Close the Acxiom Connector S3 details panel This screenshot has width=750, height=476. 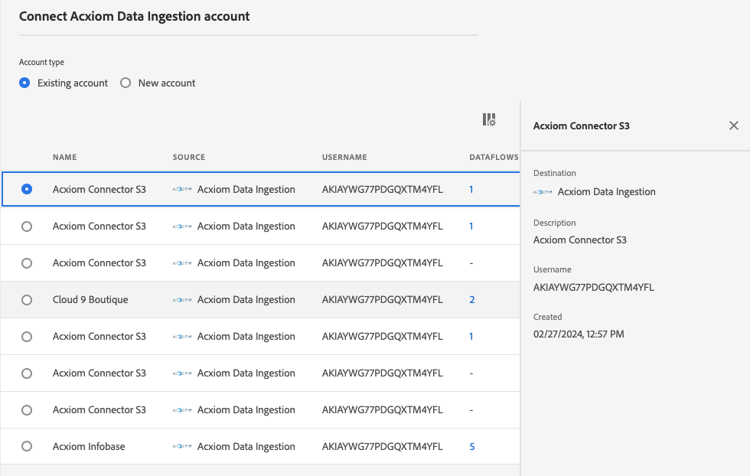pyautogui.click(x=733, y=126)
